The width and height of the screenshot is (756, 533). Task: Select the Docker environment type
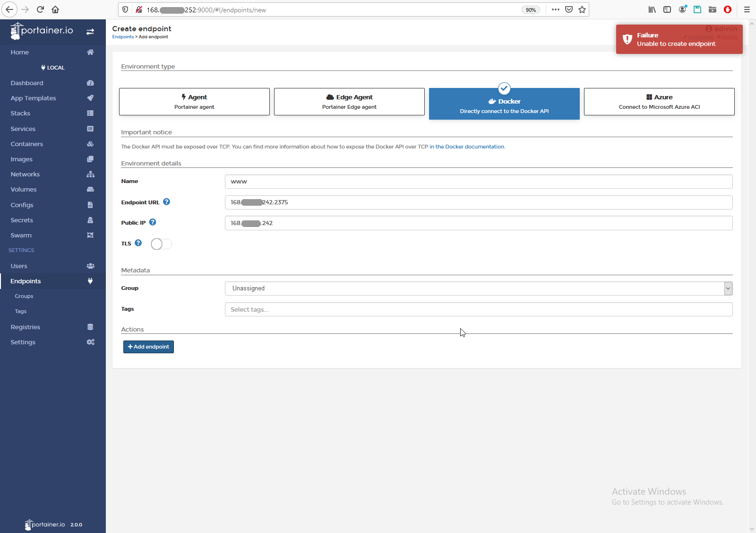tap(504, 104)
